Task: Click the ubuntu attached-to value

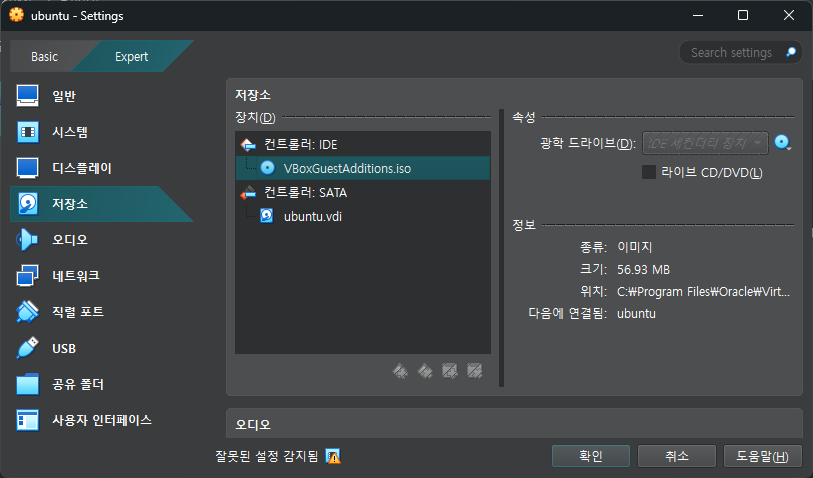Action: click(x=636, y=314)
